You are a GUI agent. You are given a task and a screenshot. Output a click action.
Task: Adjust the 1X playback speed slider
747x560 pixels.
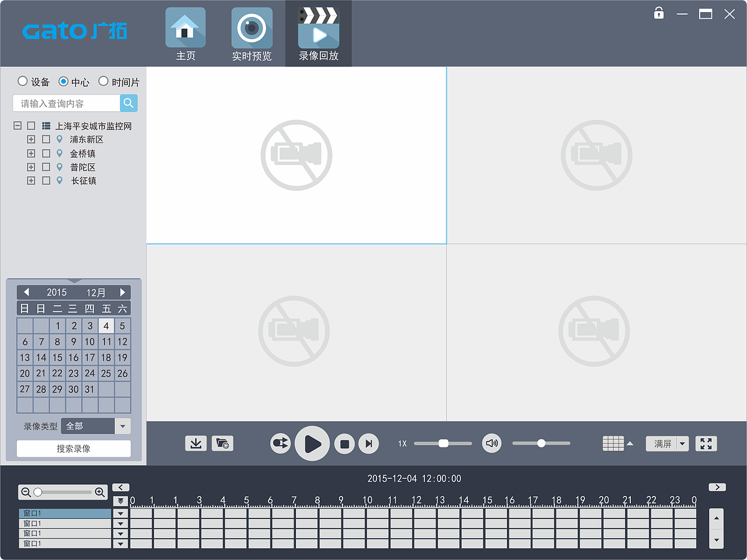click(x=444, y=443)
